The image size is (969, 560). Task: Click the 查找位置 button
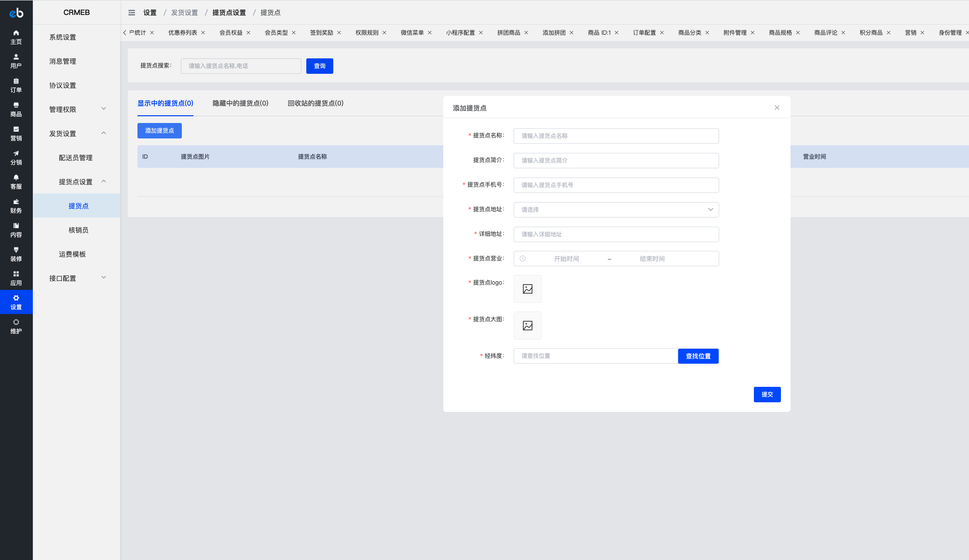[698, 356]
